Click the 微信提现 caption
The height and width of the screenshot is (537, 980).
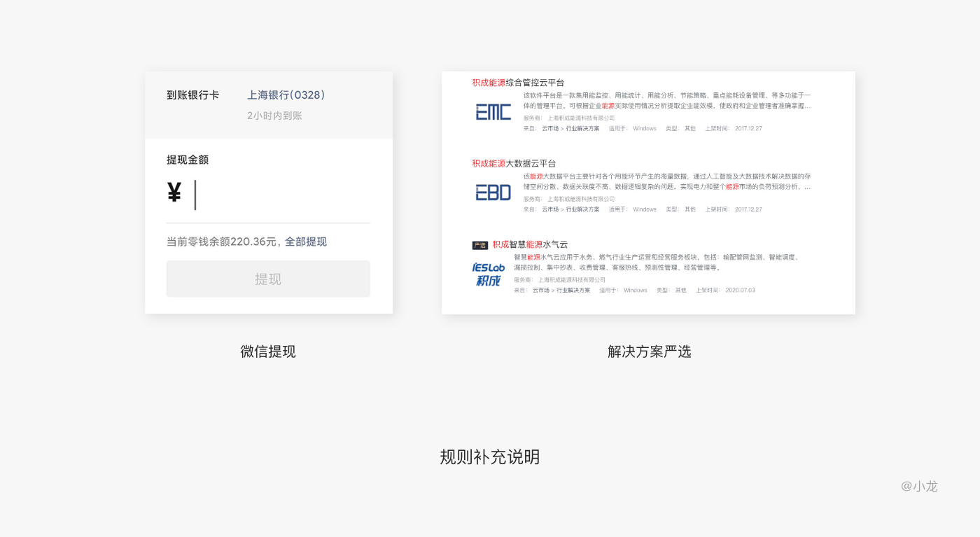click(x=268, y=351)
